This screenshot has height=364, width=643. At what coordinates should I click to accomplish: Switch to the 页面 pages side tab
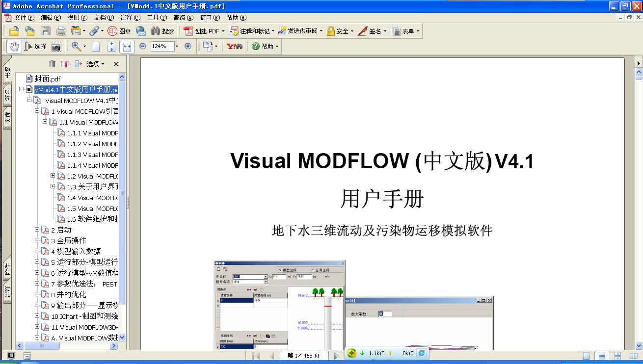point(7,118)
